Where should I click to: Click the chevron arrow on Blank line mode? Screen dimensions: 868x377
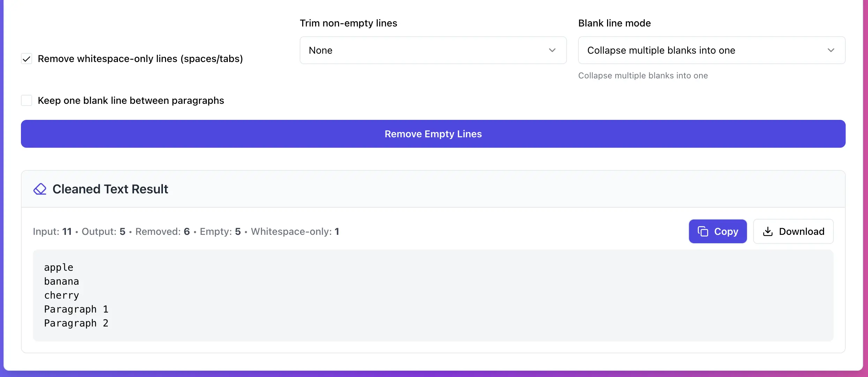pos(831,50)
